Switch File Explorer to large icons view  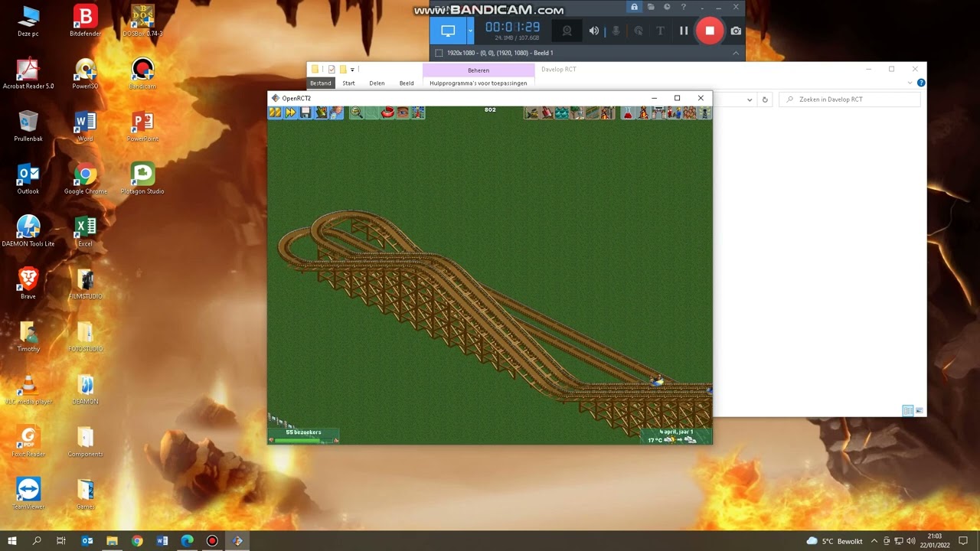point(920,410)
